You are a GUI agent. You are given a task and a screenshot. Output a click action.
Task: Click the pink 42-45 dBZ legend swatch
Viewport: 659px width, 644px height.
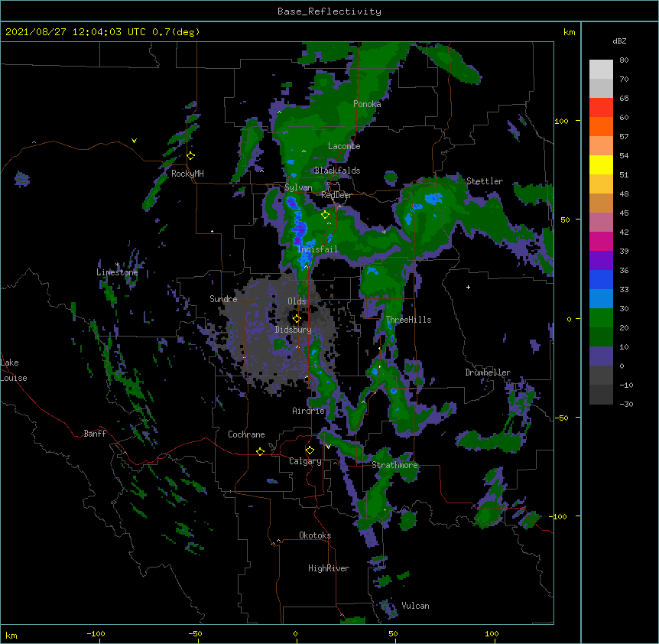point(601,223)
